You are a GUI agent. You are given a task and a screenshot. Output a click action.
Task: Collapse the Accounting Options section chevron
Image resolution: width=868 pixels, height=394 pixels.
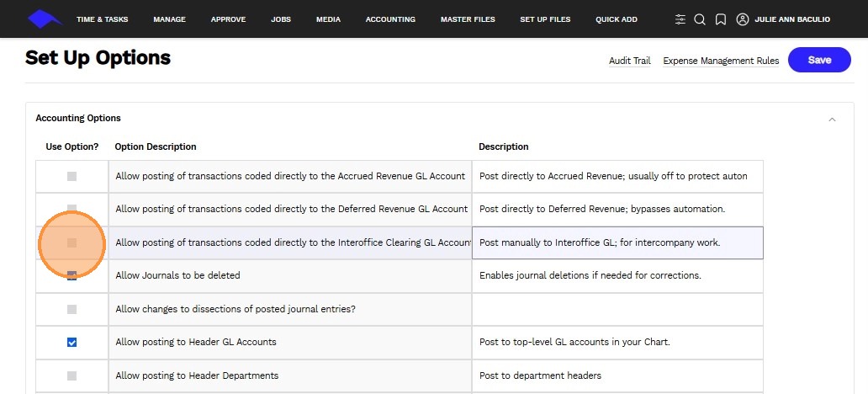[832, 120]
